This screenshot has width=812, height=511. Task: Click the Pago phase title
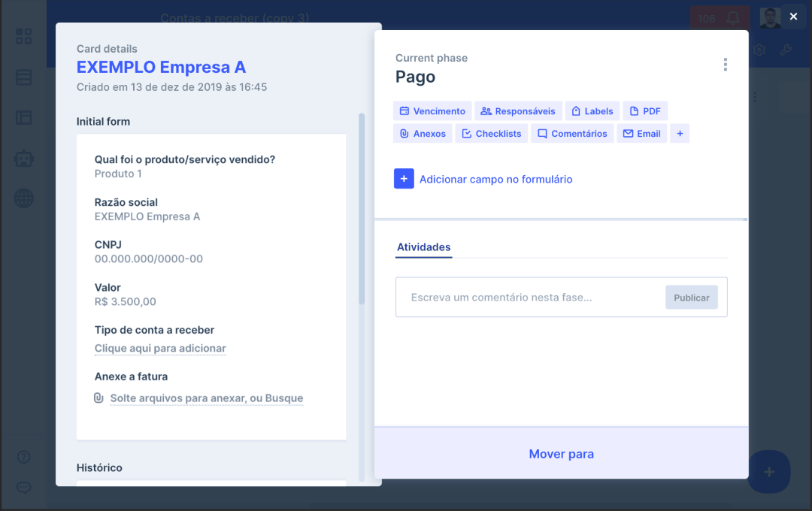[x=415, y=77]
